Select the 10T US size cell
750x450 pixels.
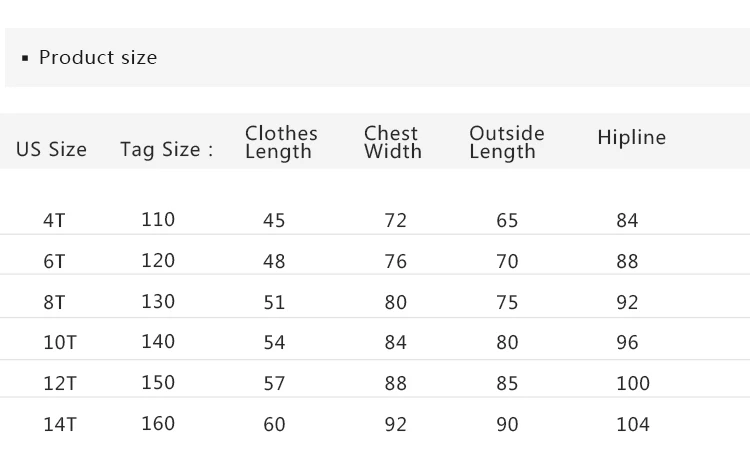coord(59,343)
